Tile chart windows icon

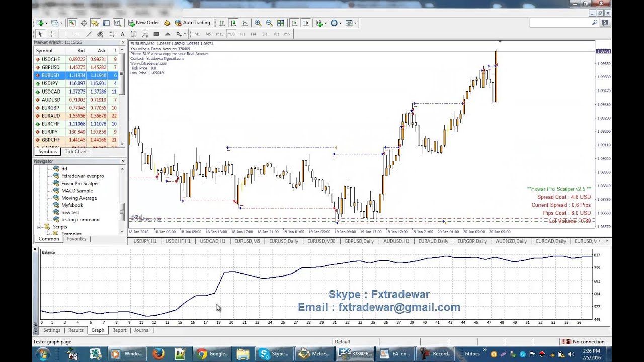pos(281,23)
